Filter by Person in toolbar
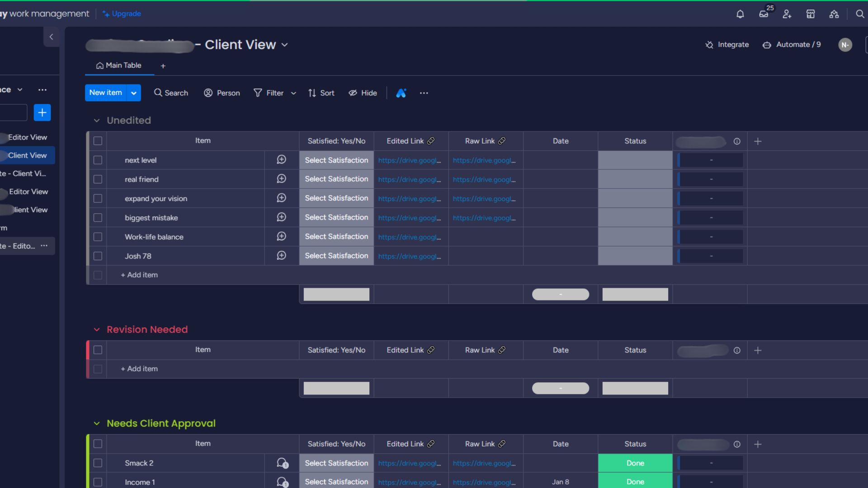The height and width of the screenshot is (488, 868). click(x=222, y=93)
